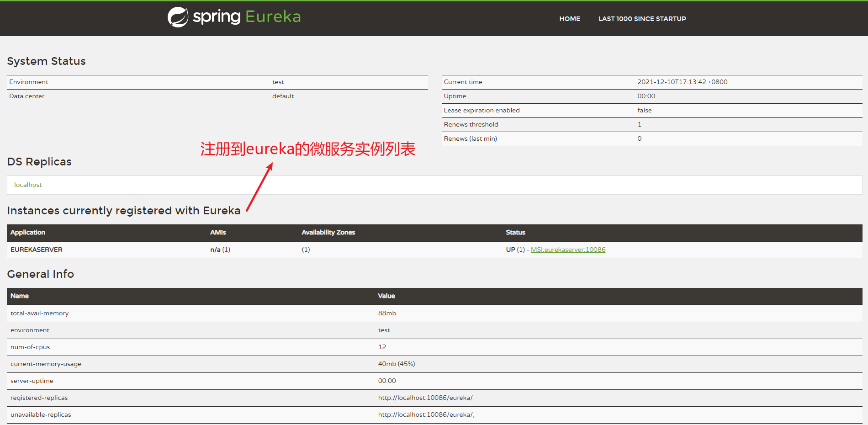Click the Application column header
The width and height of the screenshot is (868, 425).
click(x=28, y=232)
